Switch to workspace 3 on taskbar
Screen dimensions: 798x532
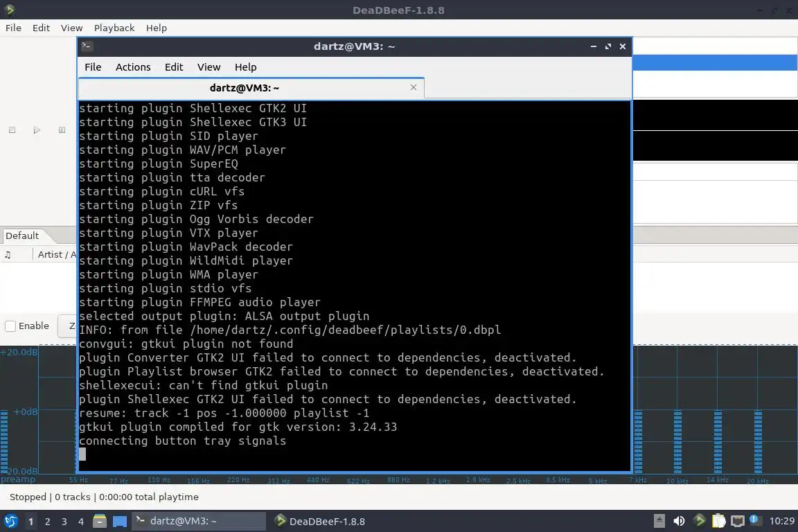click(64, 522)
